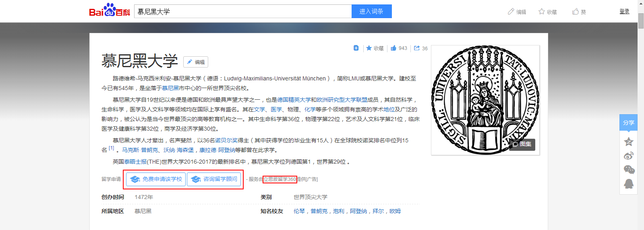
Task: Click the [1] reference marker
Action: (x=112, y=148)
